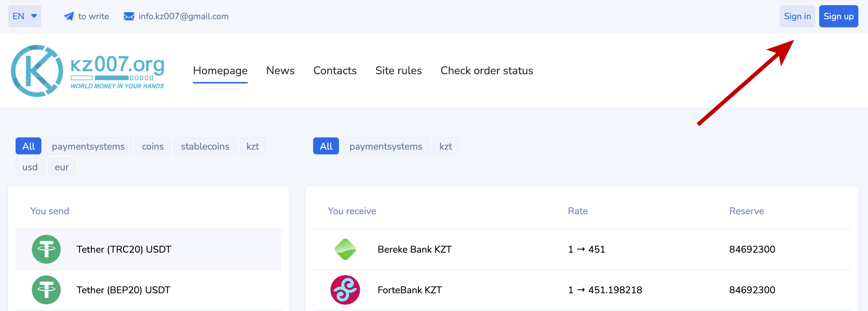Image resolution: width=868 pixels, height=311 pixels.
Task: Click the Telegram paper plane icon
Action: coord(68,16)
